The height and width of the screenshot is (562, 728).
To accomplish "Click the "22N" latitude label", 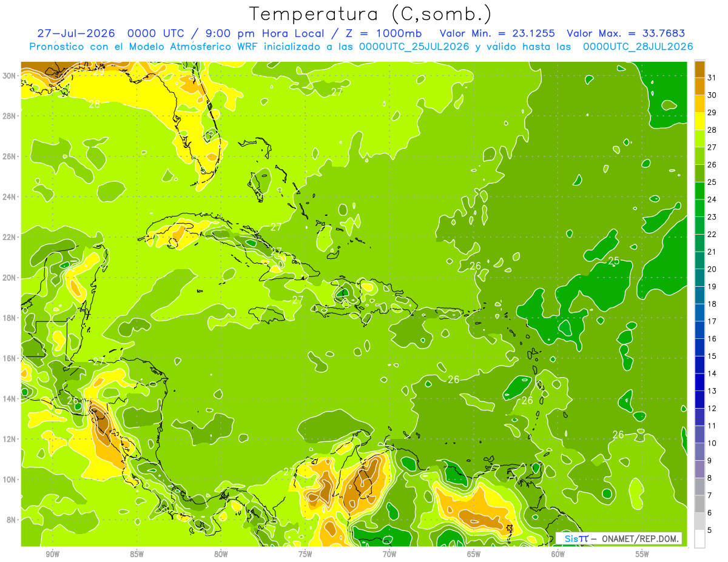I will (x=10, y=237).
